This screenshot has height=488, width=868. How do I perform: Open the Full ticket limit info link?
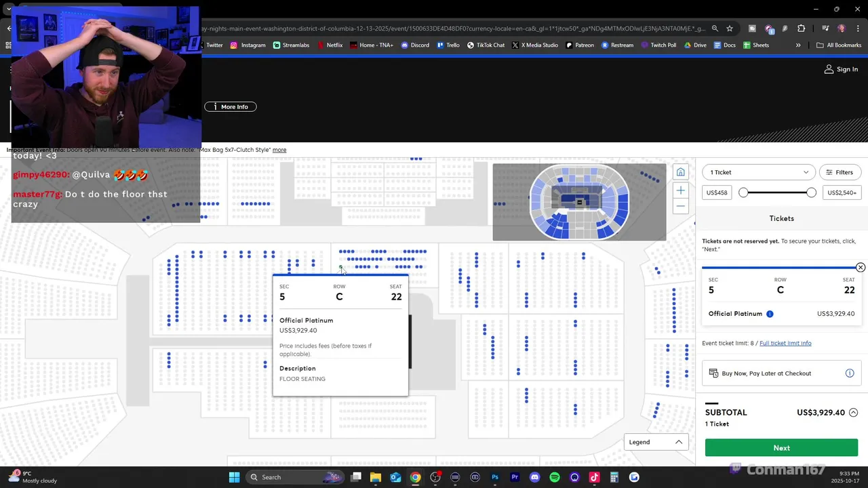point(785,343)
